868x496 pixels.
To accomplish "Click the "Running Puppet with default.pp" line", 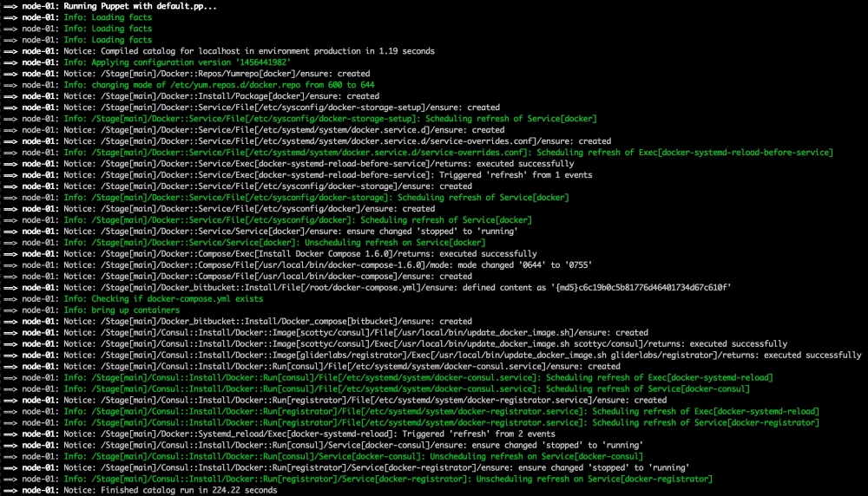I will tap(141, 6).
